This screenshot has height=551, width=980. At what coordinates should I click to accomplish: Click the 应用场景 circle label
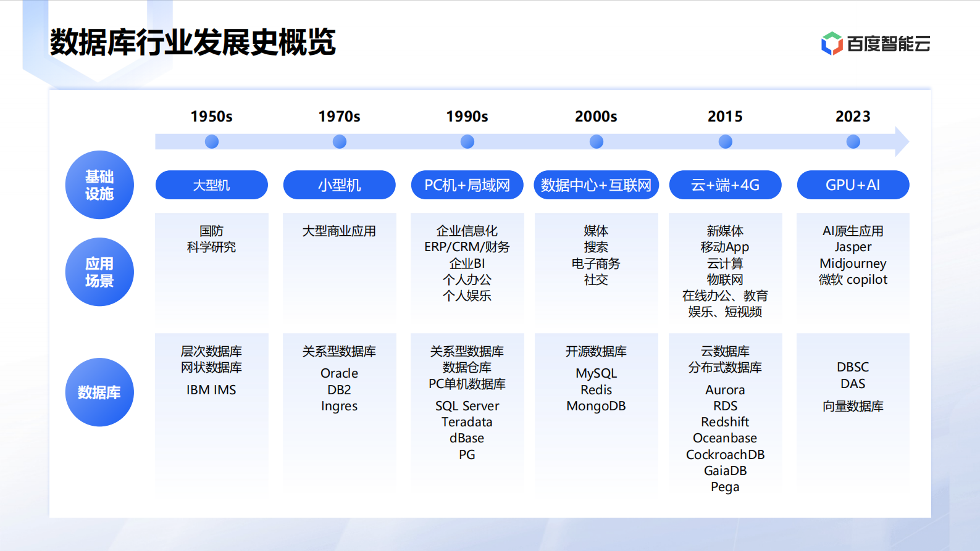click(99, 272)
